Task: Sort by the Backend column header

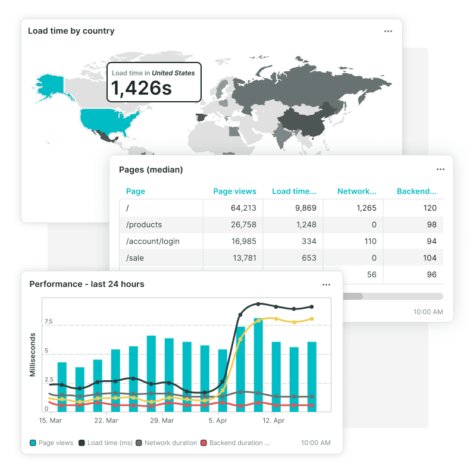Action: (x=416, y=192)
